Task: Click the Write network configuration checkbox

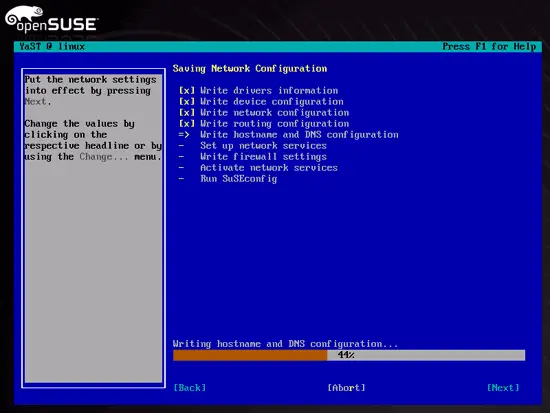Action: tap(187, 113)
